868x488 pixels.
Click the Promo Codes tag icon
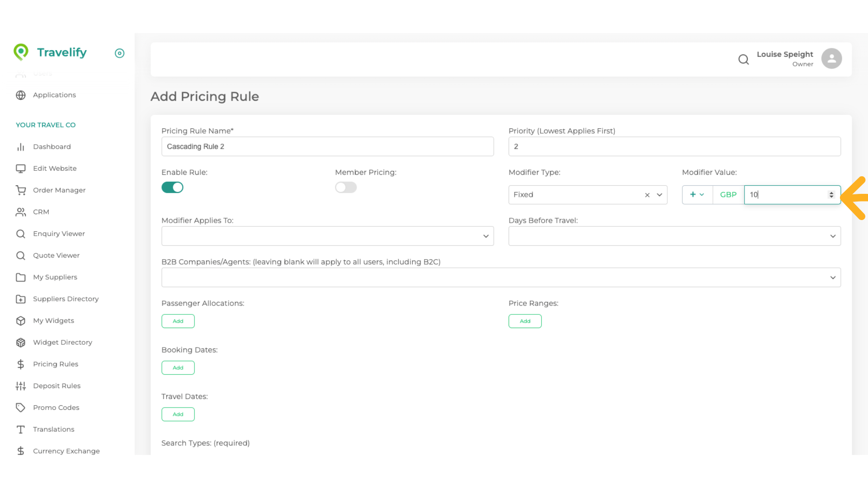coord(21,408)
